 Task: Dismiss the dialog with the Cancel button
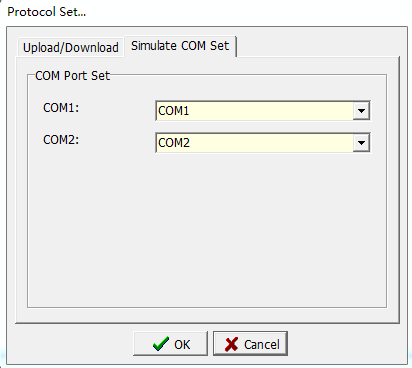point(250,344)
